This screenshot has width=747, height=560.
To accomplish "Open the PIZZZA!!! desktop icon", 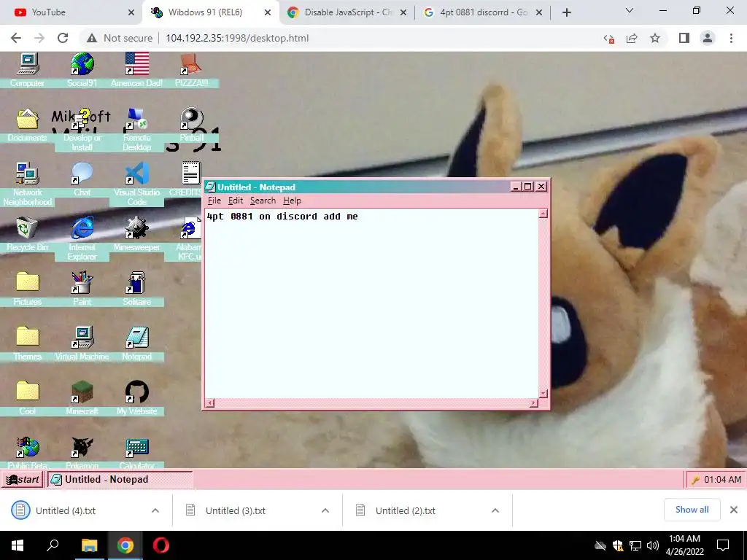I will pyautogui.click(x=191, y=64).
